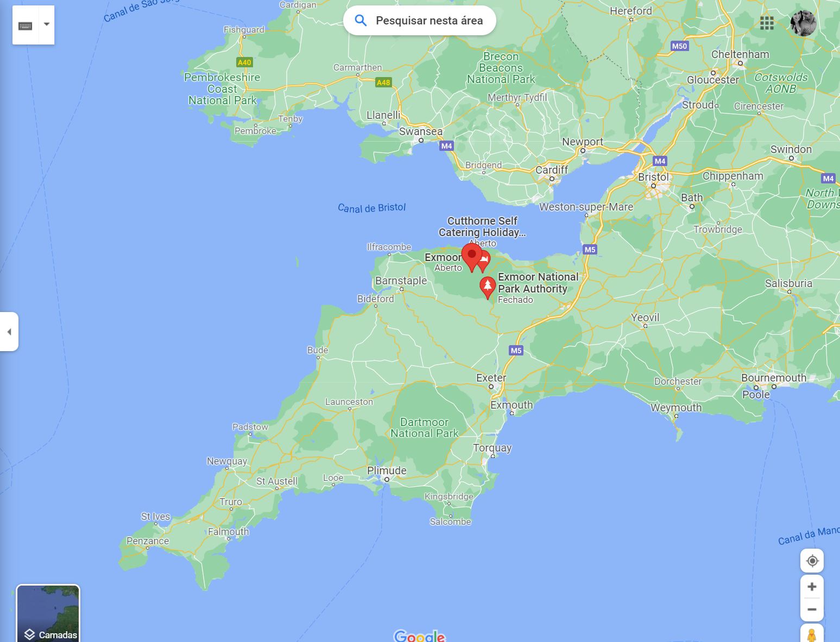Zoom out with the minus button
The height and width of the screenshot is (642, 840).
pos(812,609)
